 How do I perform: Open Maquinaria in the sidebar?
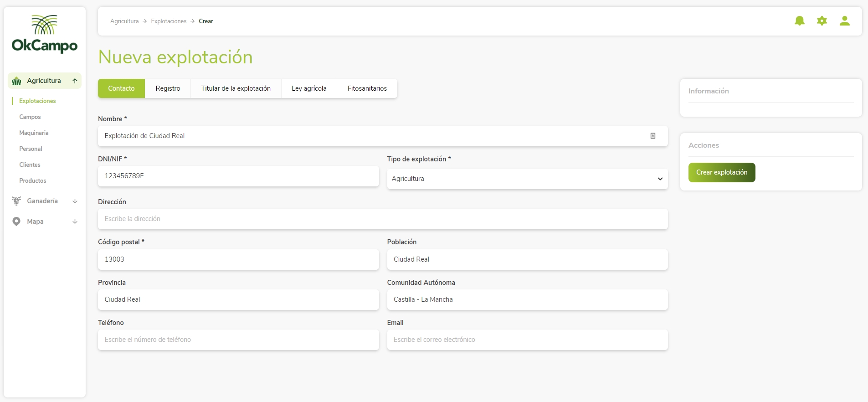(34, 133)
